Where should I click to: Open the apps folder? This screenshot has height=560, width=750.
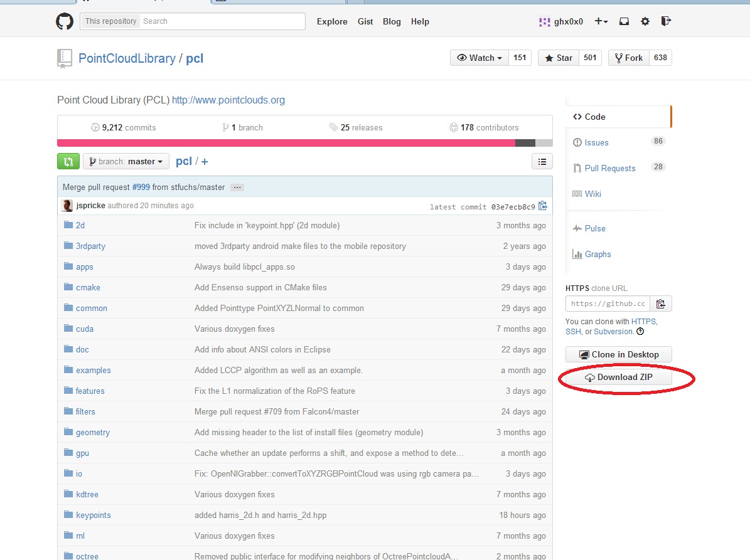pyautogui.click(x=85, y=267)
